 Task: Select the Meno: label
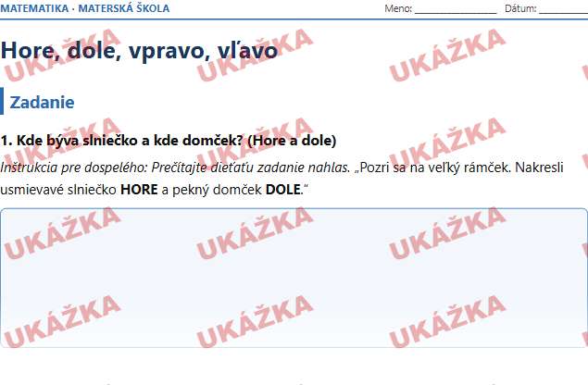[x=398, y=8]
